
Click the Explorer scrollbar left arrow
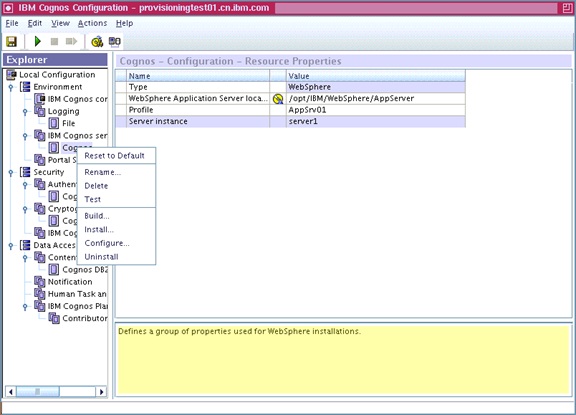[11, 391]
